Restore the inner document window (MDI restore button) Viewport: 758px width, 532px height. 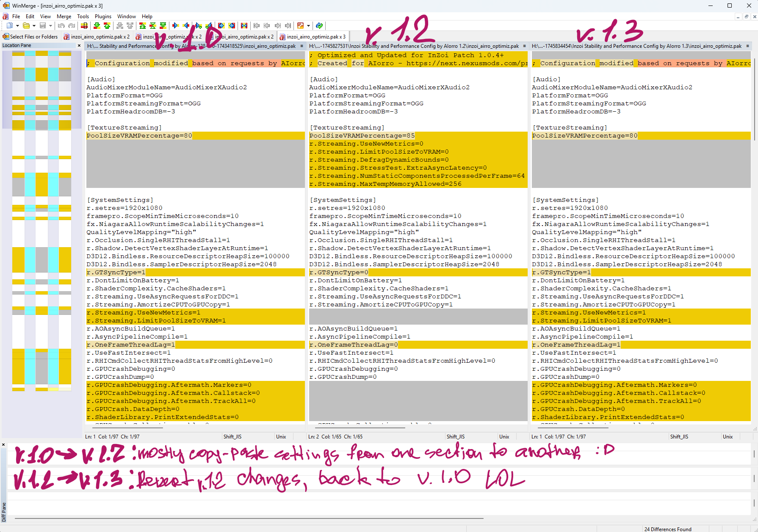pos(746,17)
